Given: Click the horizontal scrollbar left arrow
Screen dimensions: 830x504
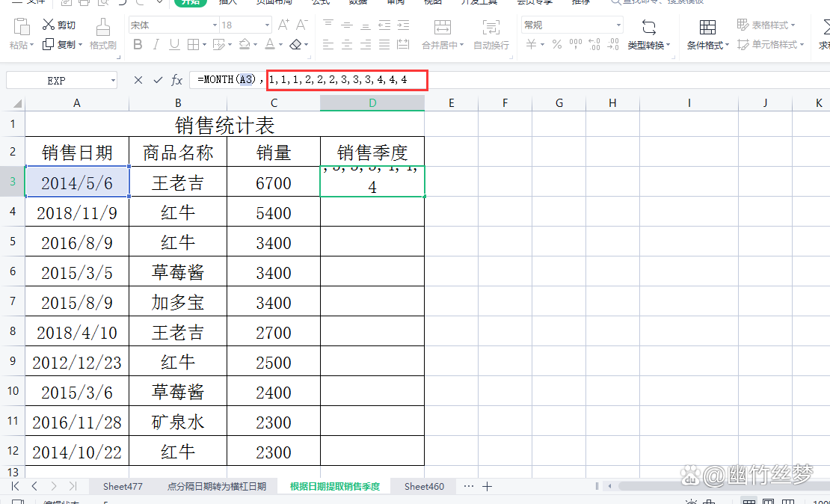Looking at the screenshot, I should point(610,486).
